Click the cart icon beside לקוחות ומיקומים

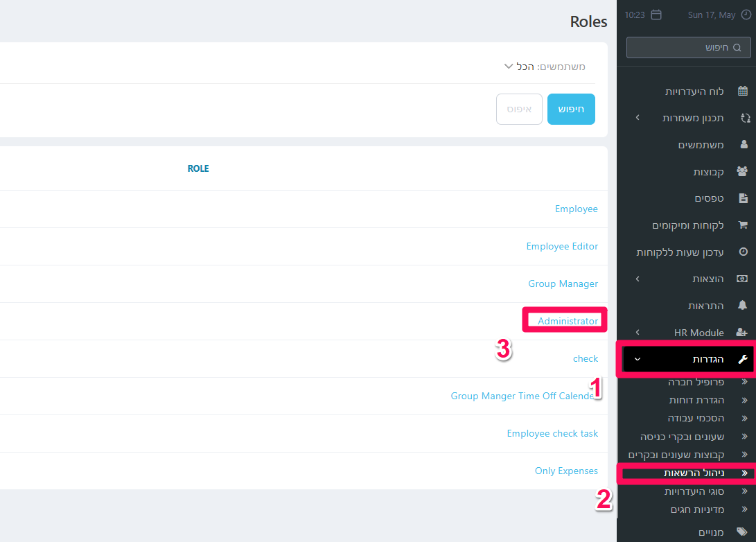(743, 225)
